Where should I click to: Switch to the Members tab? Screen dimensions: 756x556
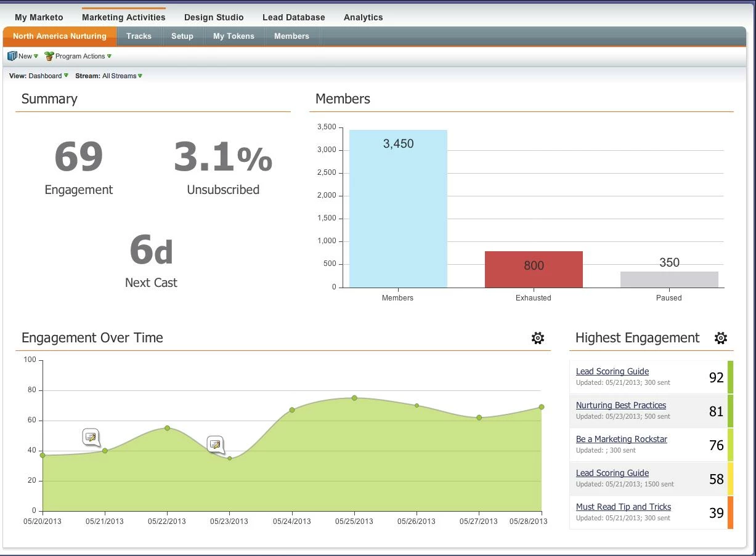291,36
